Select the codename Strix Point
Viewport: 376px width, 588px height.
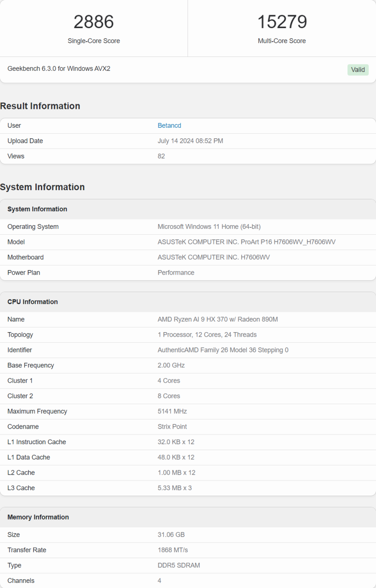[172, 427]
